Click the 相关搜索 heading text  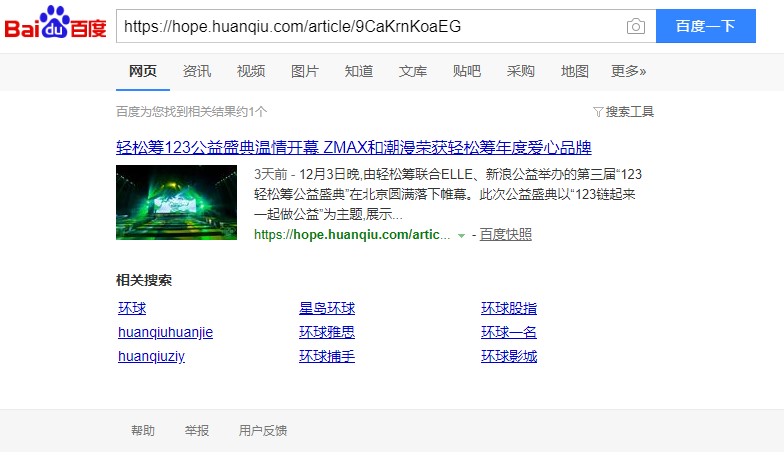coord(144,280)
